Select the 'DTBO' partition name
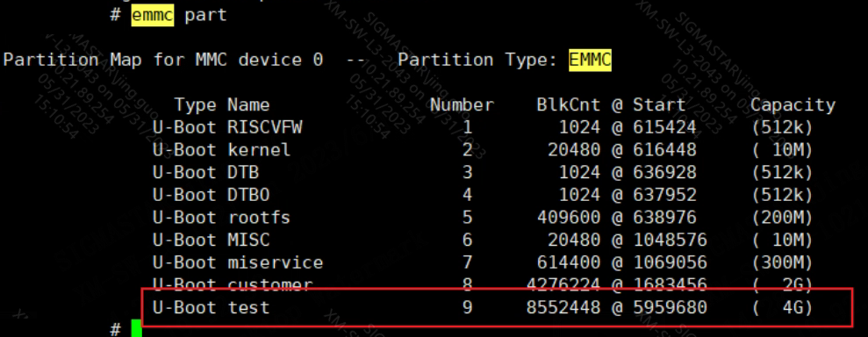The width and height of the screenshot is (868, 337). coord(249,195)
